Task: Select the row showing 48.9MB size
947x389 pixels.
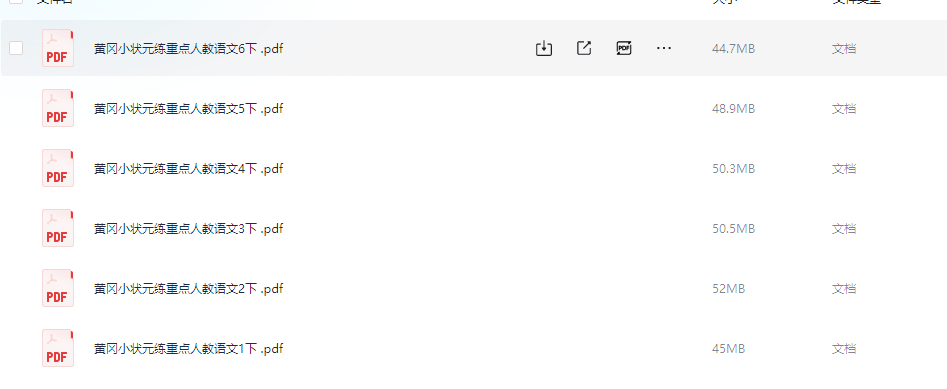Action: (474, 109)
